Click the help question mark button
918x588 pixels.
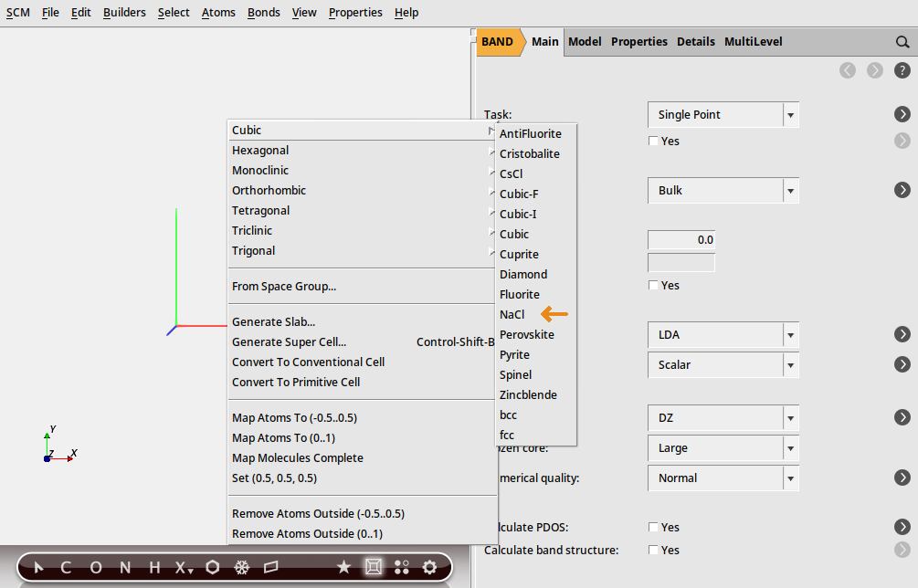point(903,69)
